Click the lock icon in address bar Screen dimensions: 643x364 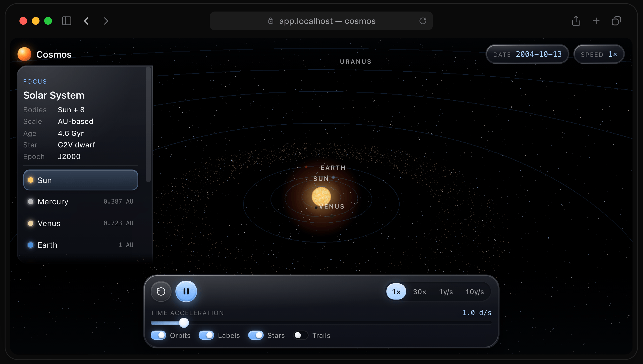point(271,21)
